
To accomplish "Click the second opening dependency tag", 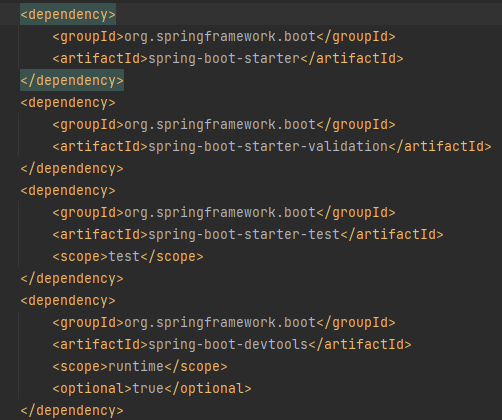I will pyautogui.click(x=68, y=103).
